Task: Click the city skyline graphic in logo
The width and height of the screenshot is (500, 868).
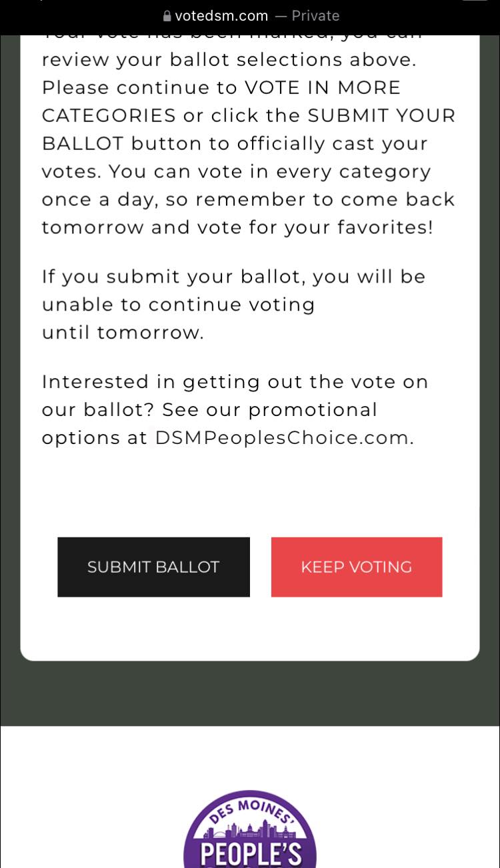Action: tap(250, 830)
